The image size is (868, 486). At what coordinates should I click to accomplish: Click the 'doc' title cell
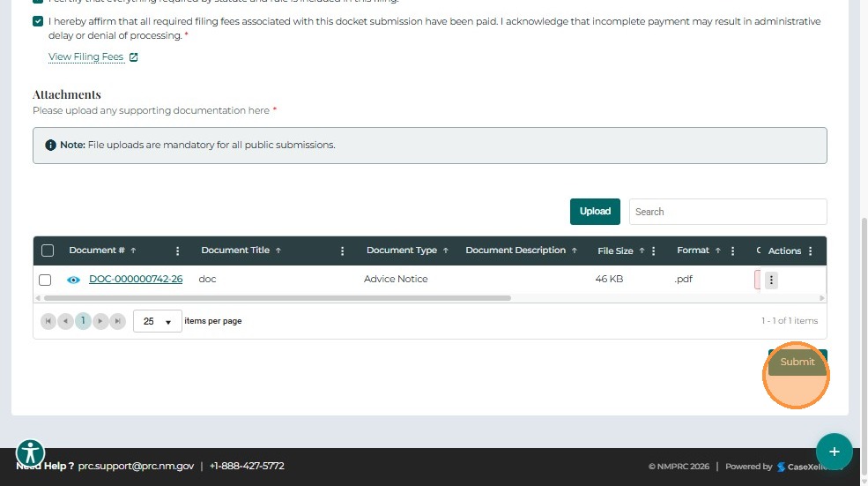pyautogui.click(x=207, y=280)
